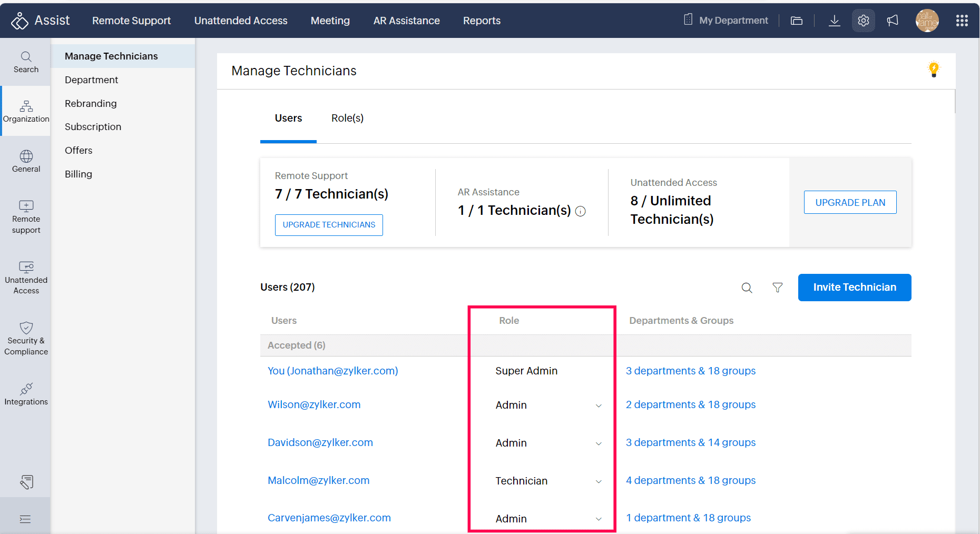Open the lightbulb tips icon
The height and width of the screenshot is (534, 980).
click(934, 69)
